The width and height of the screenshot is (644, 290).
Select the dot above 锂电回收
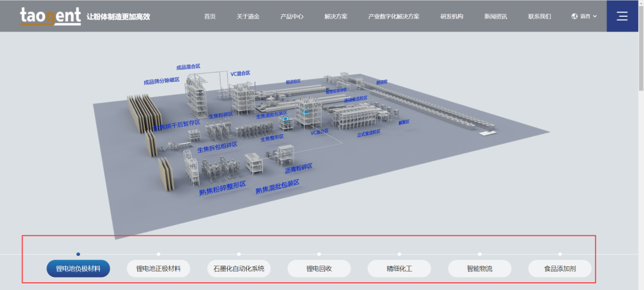319,254
